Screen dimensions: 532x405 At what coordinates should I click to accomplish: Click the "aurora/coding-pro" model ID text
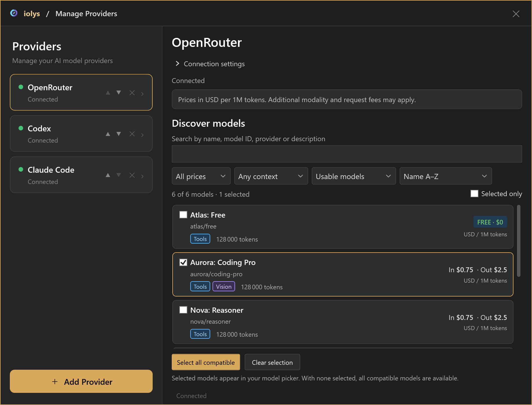[216, 274]
